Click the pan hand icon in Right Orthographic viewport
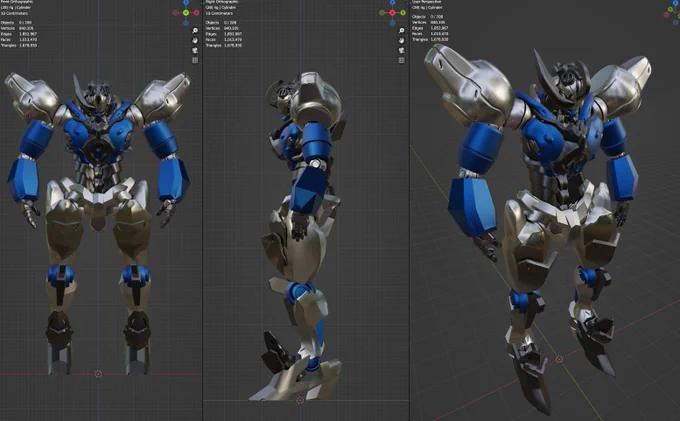Screen dimensions: 680x421 [x=402, y=40]
